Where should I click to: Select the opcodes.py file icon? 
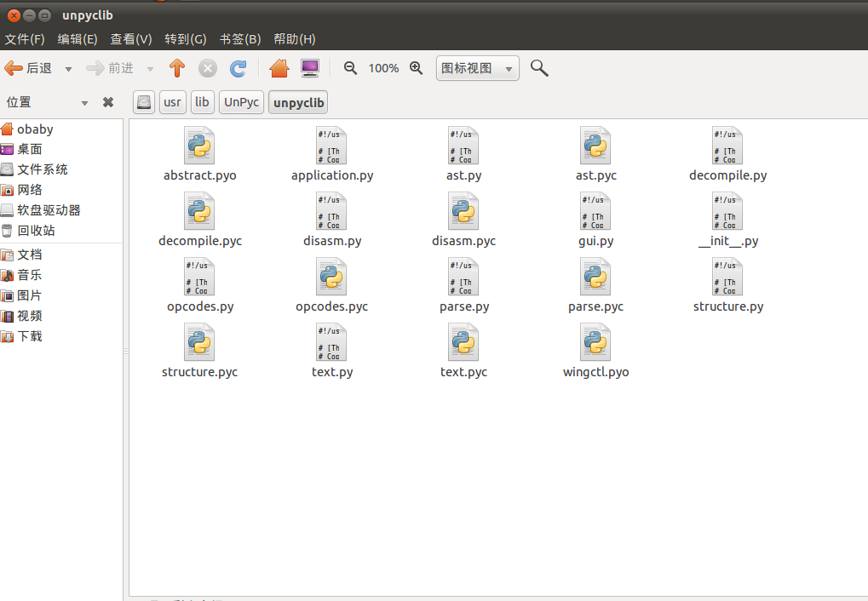[199, 277]
